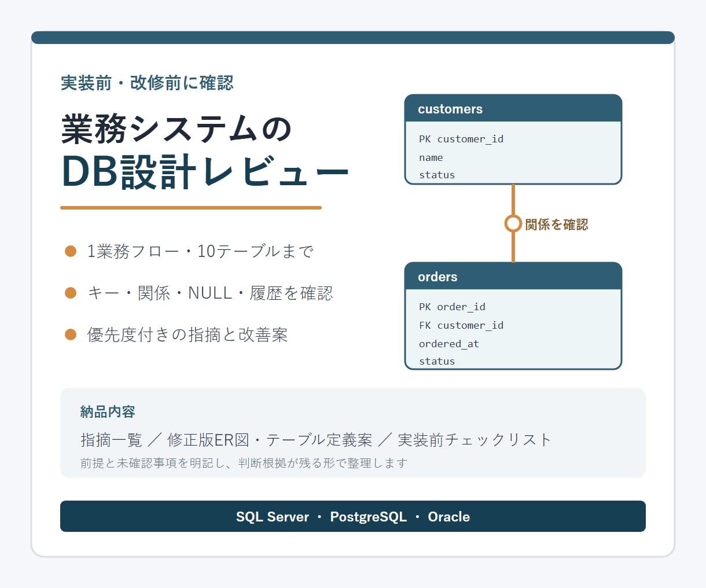706x588 pixels.
Task: Click the '業務システムの' heading line
Action: coord(176,128)
